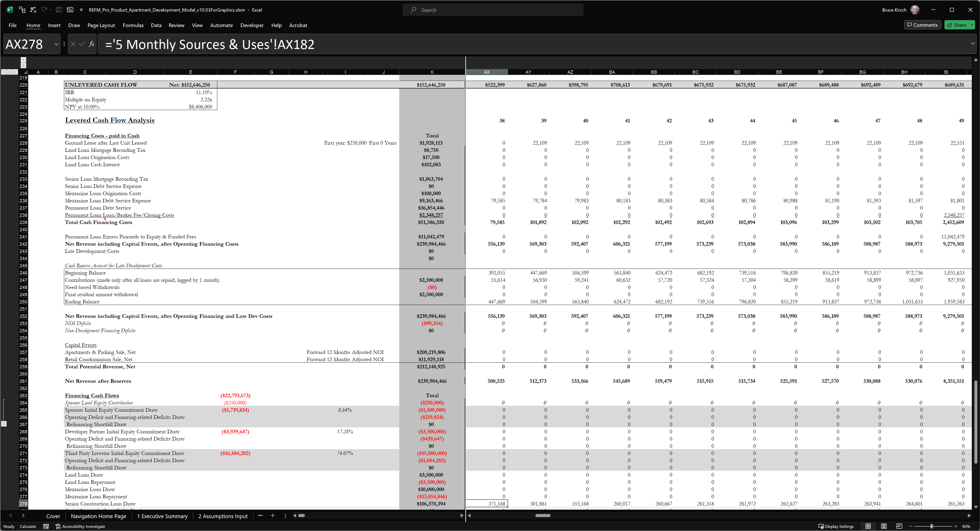The height and width of the screenshot is (531, 980).
Task: Open the Developer ribbon tab
Action: [x=252, y=25]
